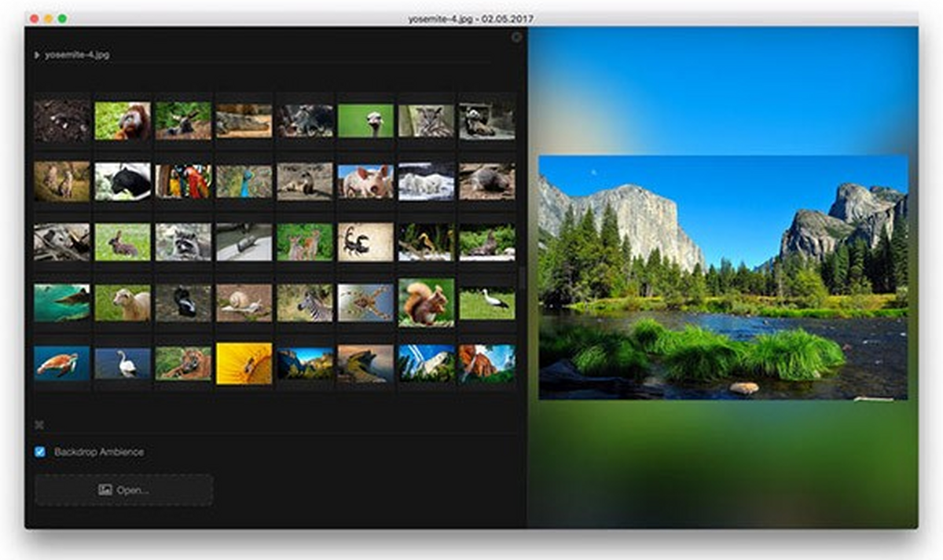
Task: Choose the peacock thumbnail
Action: click(x=244, y=181)
